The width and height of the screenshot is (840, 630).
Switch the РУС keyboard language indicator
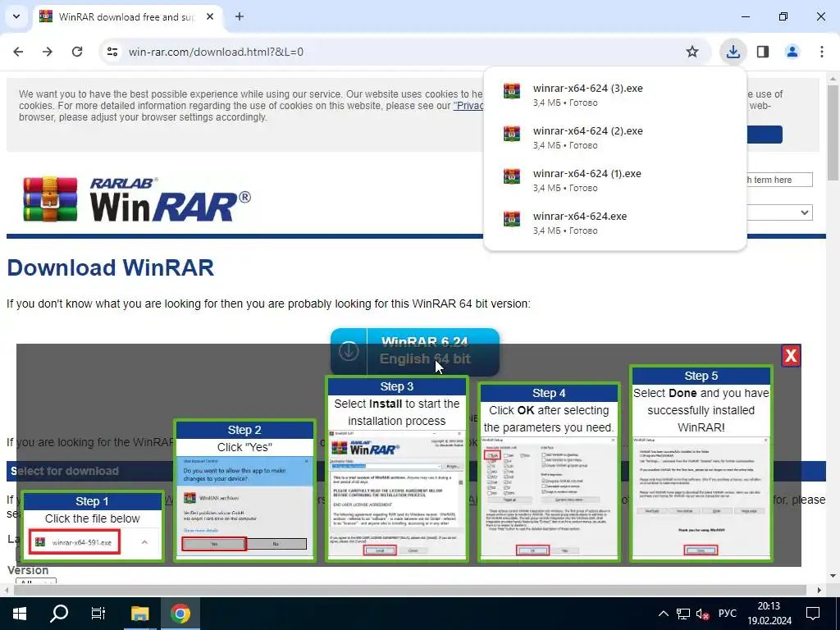pyautogui.click(x=727, y=614)
